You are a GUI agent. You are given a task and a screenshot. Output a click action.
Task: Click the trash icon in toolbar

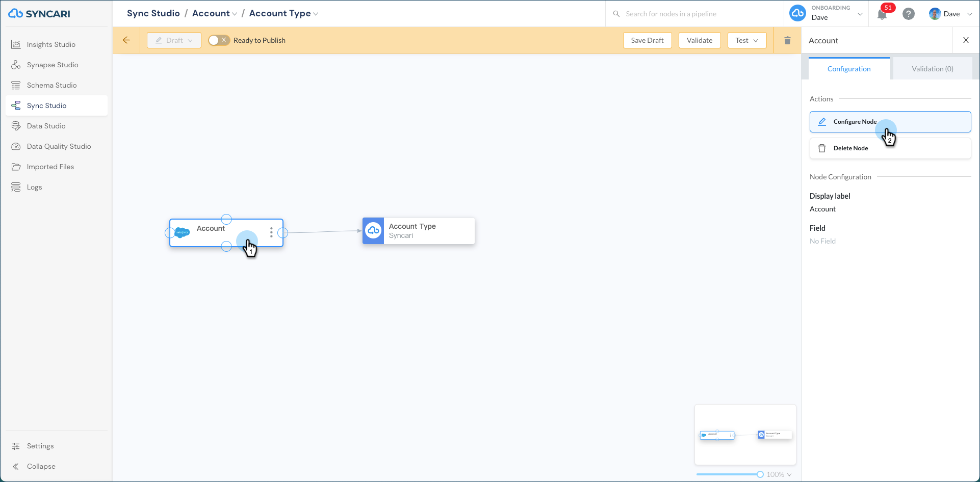[787, 40]
